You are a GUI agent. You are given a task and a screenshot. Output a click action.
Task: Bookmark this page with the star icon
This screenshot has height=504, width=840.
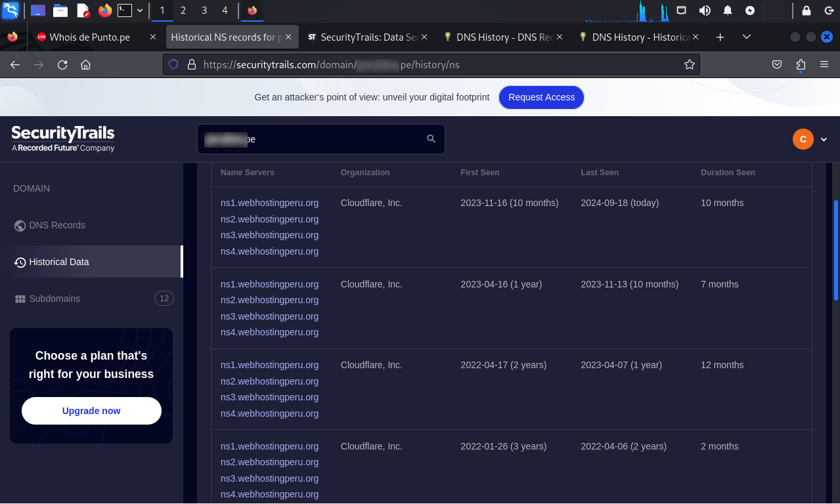689,64
